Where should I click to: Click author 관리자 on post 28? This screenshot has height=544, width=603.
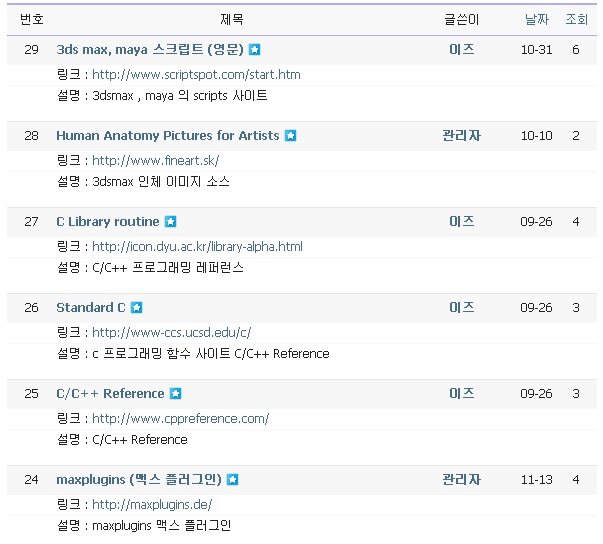pyautogui.click(x=461, y=136)
